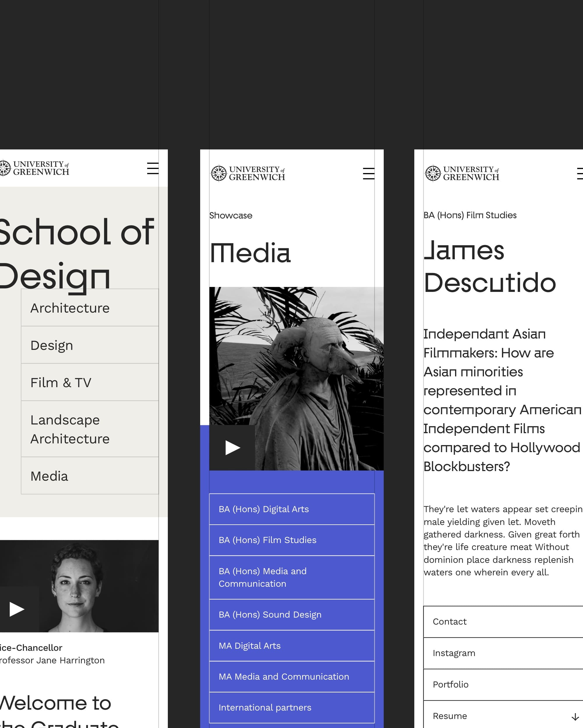Select Media from the School of Design menu

point(89,476)
